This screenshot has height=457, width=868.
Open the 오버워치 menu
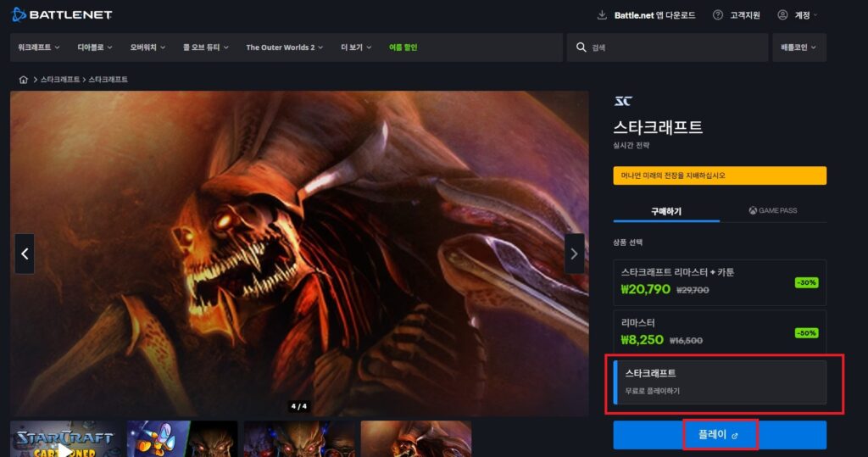pyautogui.click(x=147, y=47)
